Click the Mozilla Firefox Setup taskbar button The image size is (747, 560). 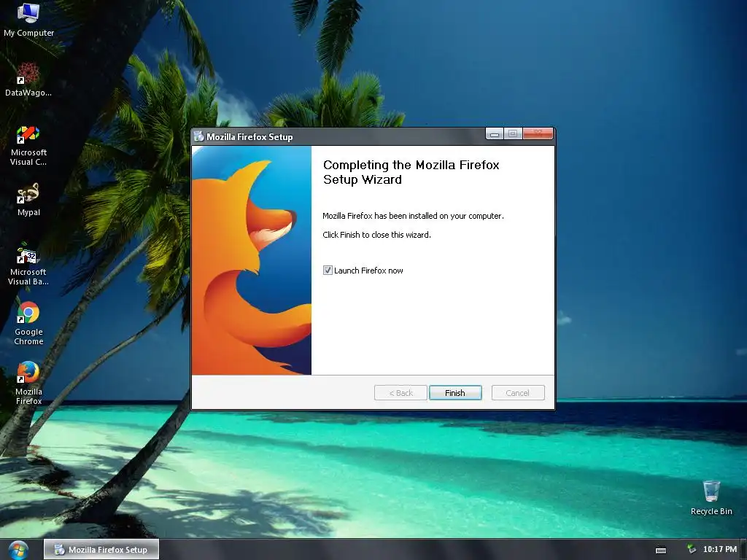(x=101, y=550)
